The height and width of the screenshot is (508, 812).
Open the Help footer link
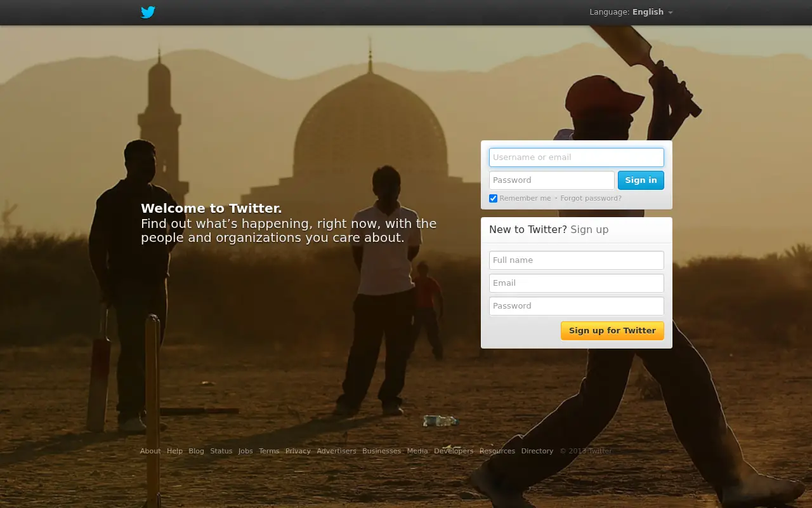(174, 451)
